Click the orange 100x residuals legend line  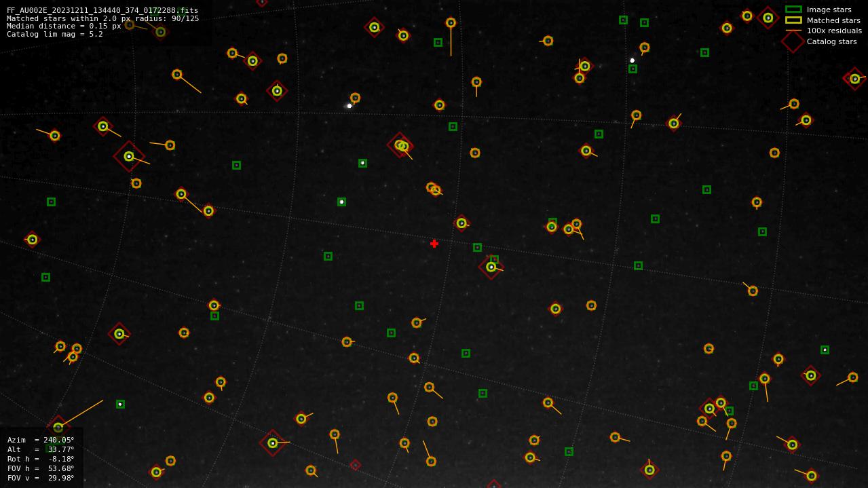click(x=793, y=31)
